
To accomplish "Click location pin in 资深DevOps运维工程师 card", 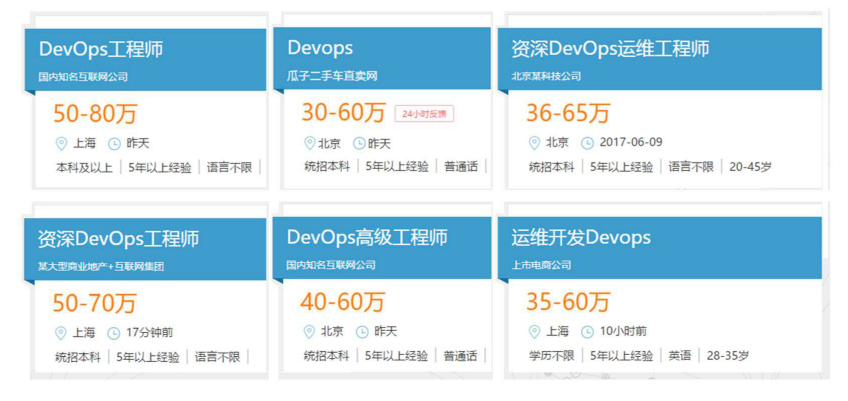I will [x=534, y=142].
